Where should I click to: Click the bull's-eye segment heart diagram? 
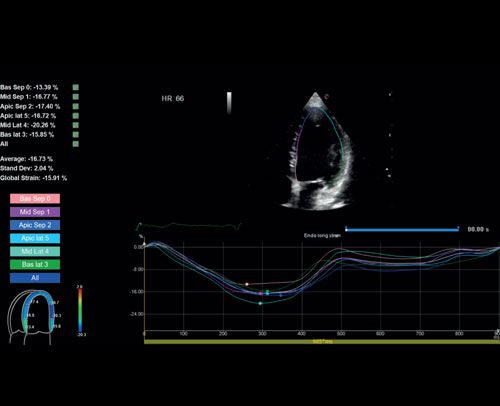click(x=30, y=317)
